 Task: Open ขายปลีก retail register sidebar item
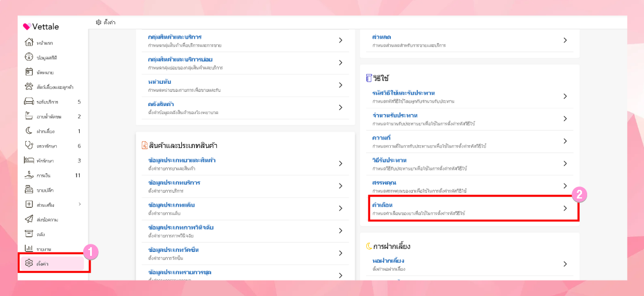click(x=40, y=190)
